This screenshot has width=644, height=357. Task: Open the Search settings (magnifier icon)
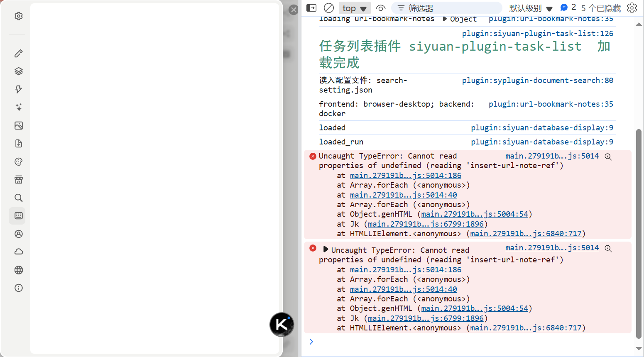point(19,198)
